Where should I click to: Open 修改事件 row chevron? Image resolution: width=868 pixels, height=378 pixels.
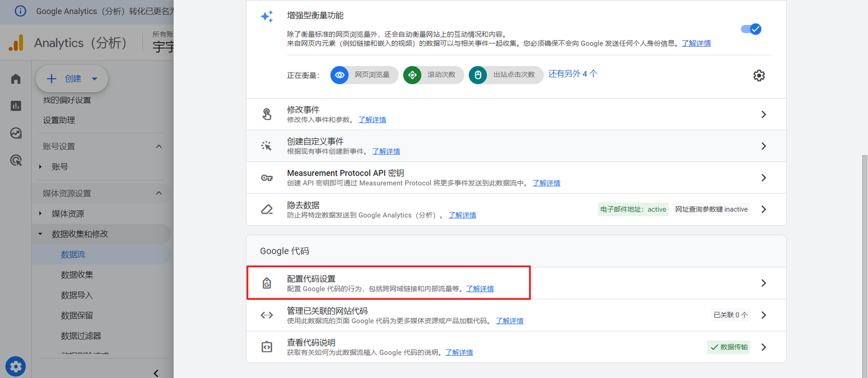click(x=763, y=114)
